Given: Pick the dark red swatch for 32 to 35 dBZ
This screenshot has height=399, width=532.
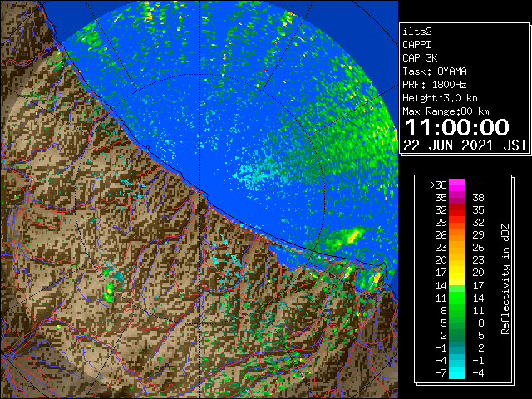Looking at the screenshot, I should pyautogui.click(x=457, y=210).
